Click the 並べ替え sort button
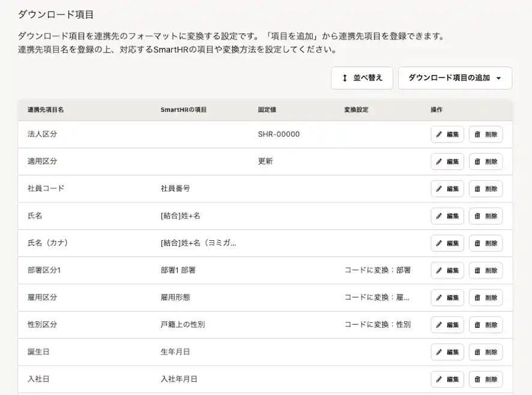Viewport: 532px width, 395px height. coord(362,77)
